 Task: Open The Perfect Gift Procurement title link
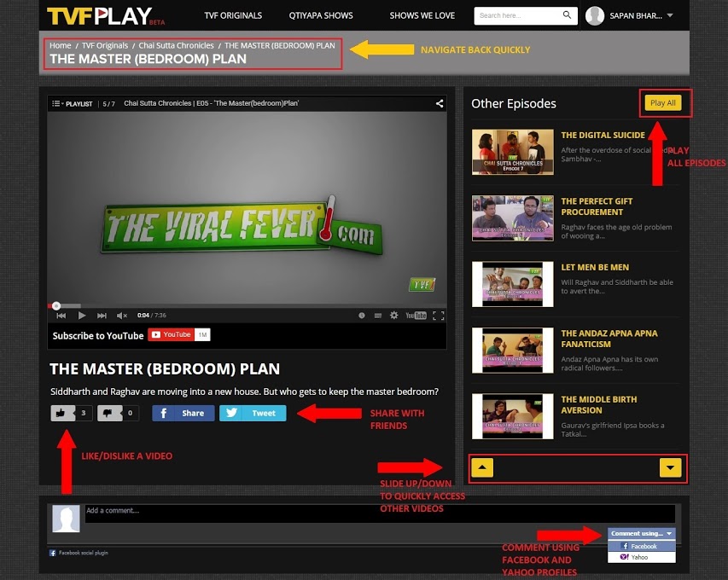coord(597,206)
